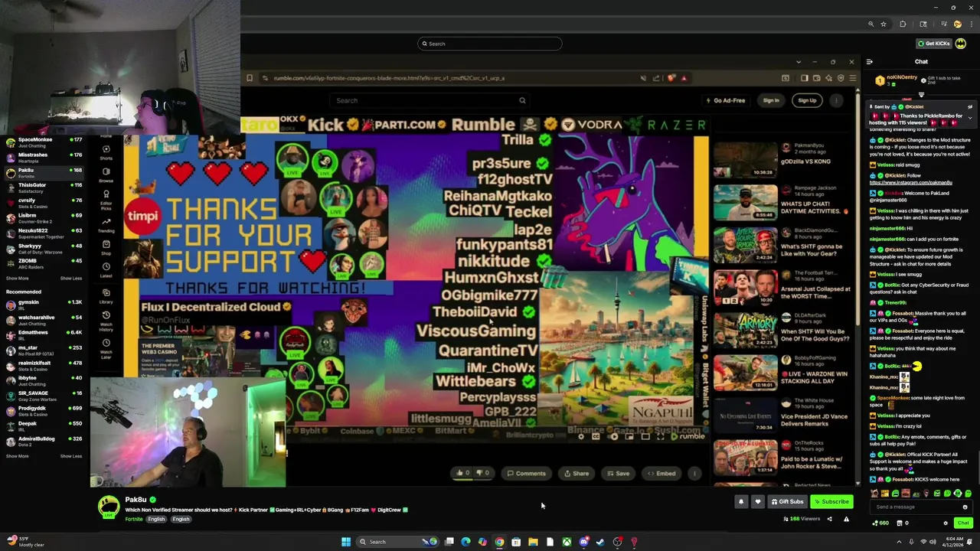Dislike the Rumble video thumbs down
This screenshot has width=980, height=551.
click(483, 473)
